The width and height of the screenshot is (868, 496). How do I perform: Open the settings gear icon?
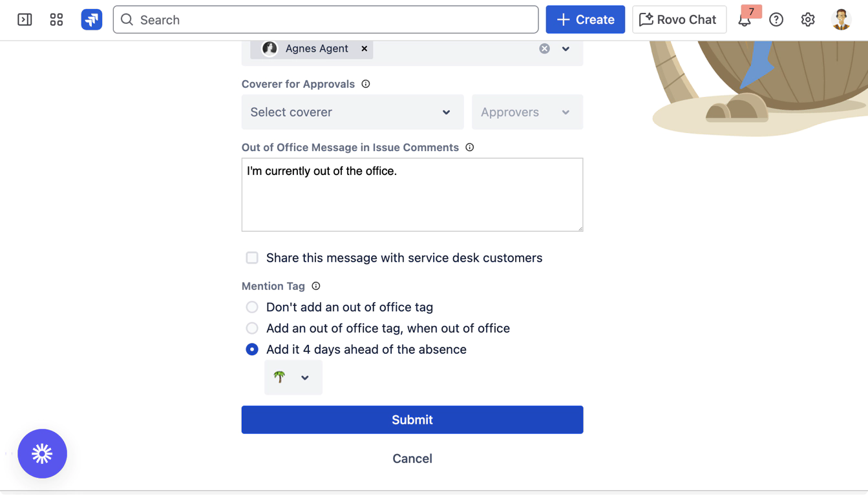coord(808,19)
